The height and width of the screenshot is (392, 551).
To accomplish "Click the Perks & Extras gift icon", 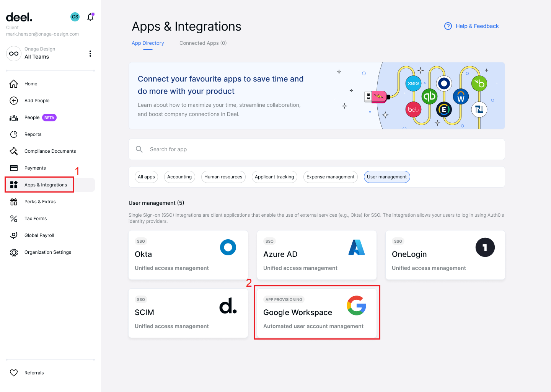I will [x=14, y=202].
